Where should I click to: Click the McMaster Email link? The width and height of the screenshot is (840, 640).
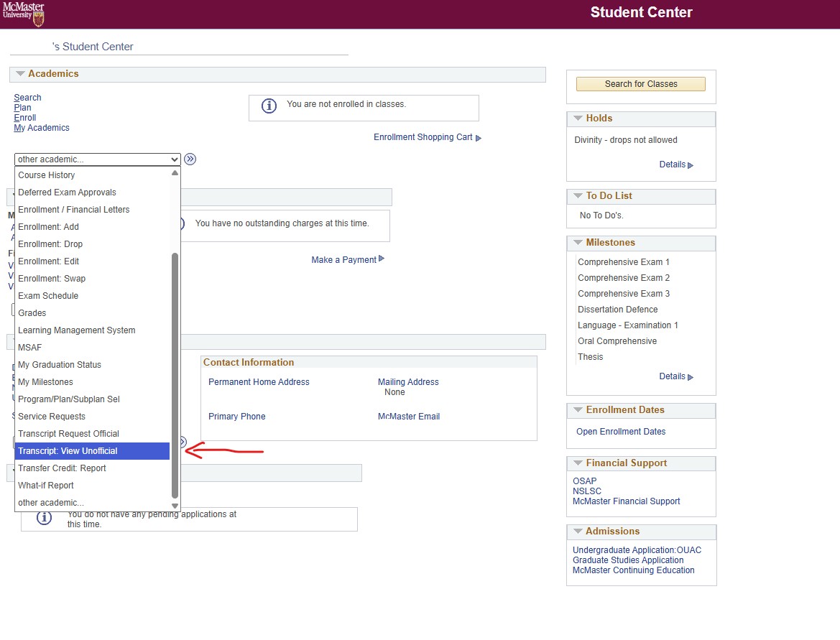(x=409, y=417)
